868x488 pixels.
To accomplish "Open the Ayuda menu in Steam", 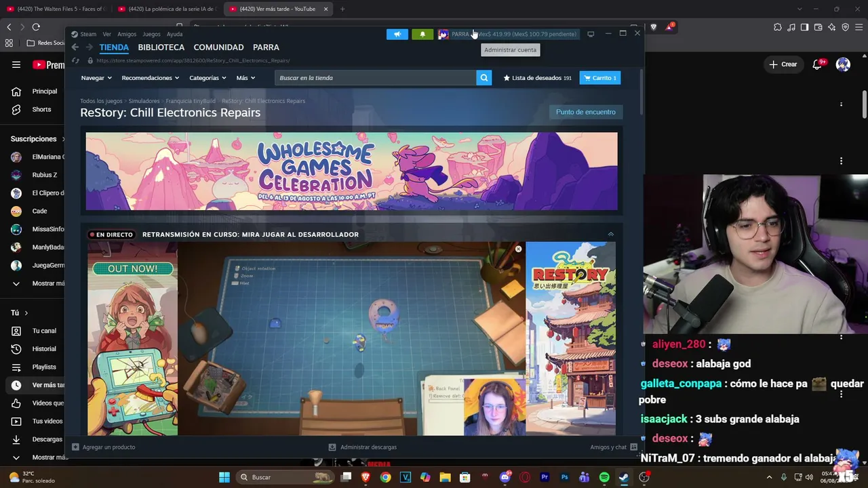I will pyautogui.click(x=174, y=34).
